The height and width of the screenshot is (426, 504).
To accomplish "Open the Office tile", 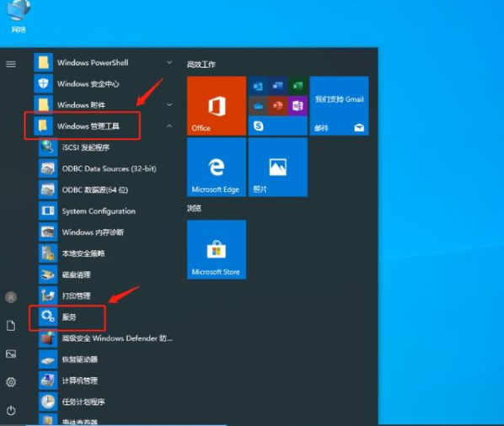I will [217, 105].
